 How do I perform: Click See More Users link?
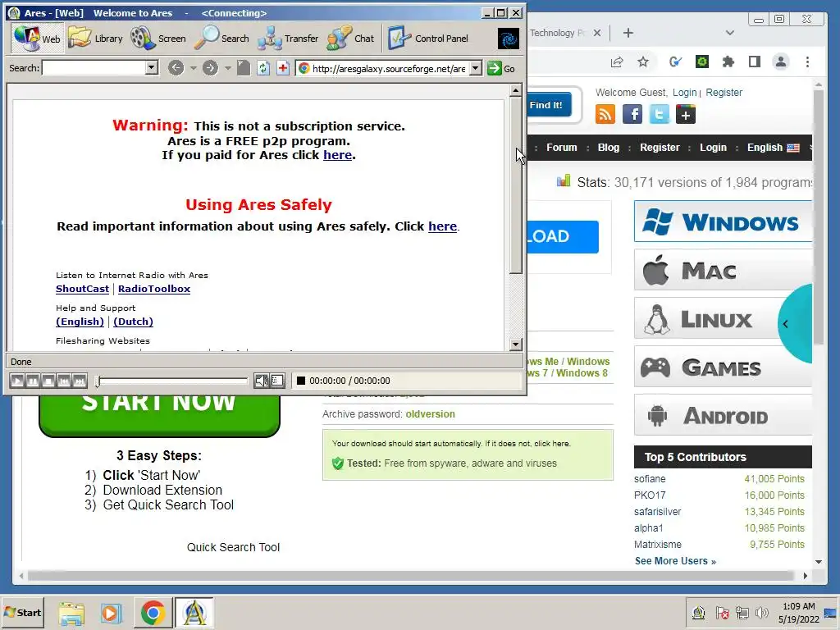(x=675, y=561)
